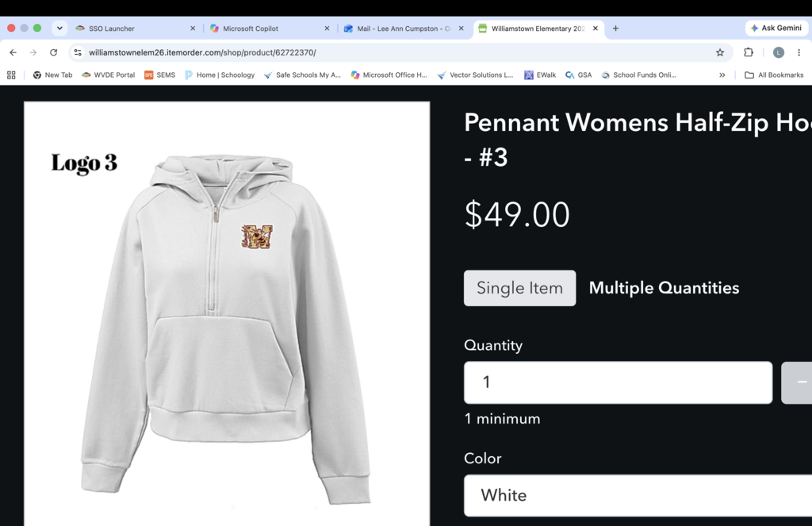
Task: Click the Ask Gemini button
Action: pos(776,28)
